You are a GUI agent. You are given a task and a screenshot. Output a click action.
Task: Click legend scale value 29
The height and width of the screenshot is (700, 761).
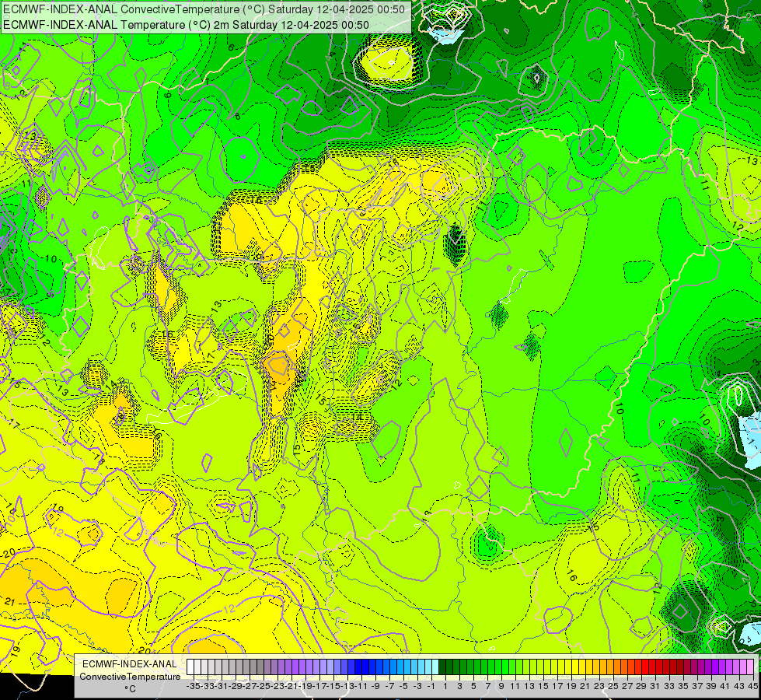tap(641, 686)
